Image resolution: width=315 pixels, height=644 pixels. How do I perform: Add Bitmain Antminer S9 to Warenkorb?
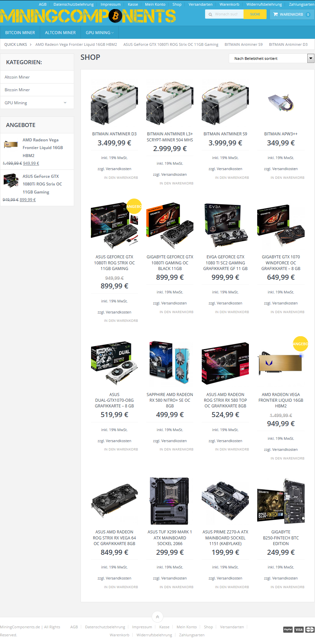point(232,178)
